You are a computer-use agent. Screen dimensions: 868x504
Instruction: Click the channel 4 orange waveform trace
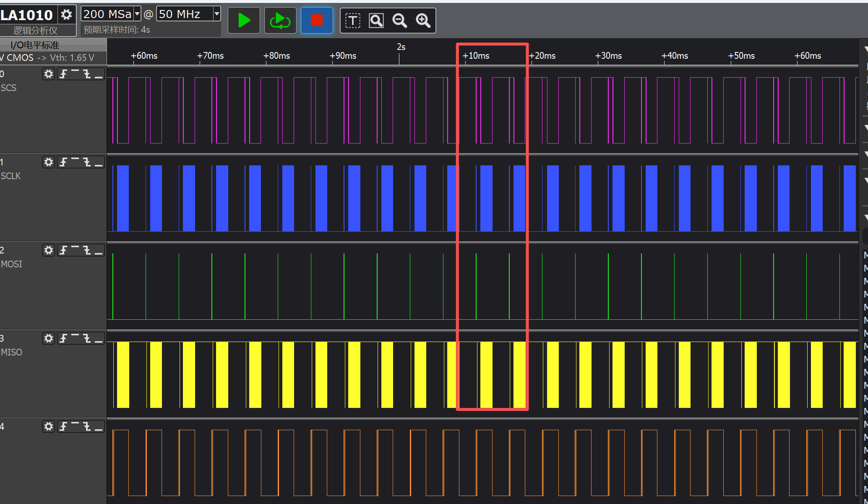click(482, 463)
